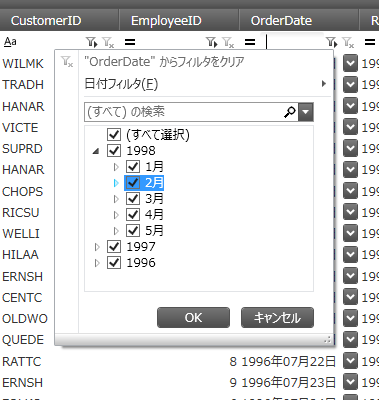This screenshot has width=379, height=400.
Task: Click the magnifier search icon in the popup
Action: click(290, 112)
